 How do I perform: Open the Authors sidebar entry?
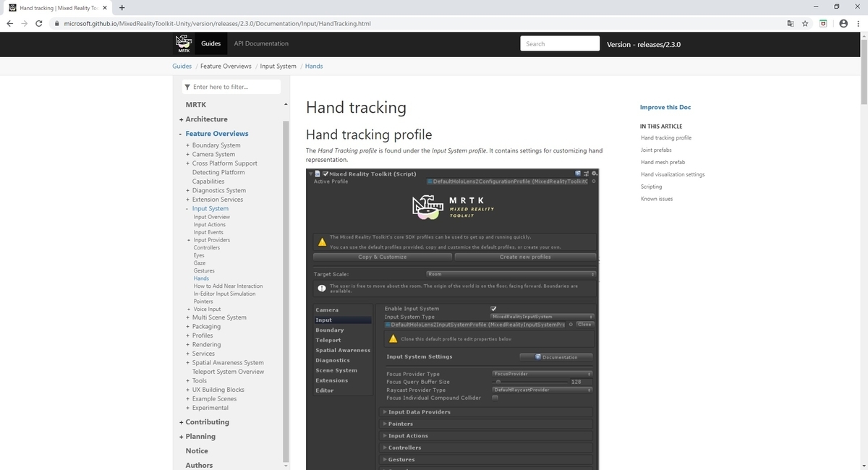tap(199, 465)
